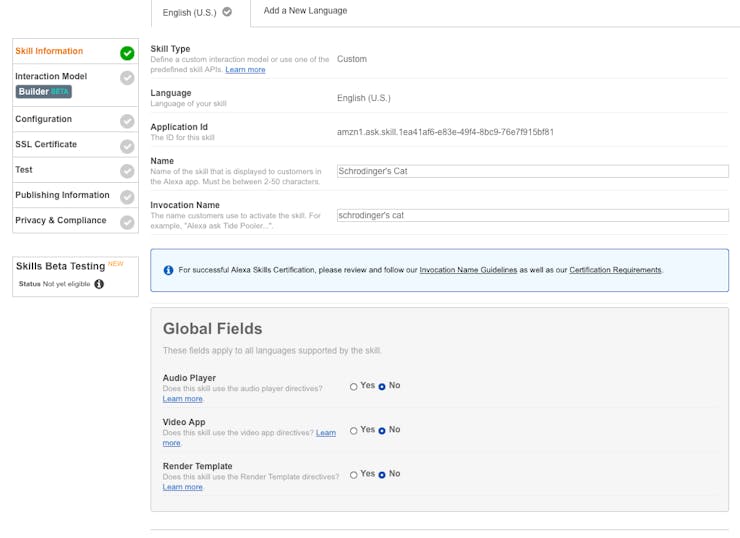Viewport: 740px width, 538px height.
Task: Click the gray checkmark beside Publishing Information
Action: tap(127, 197)
